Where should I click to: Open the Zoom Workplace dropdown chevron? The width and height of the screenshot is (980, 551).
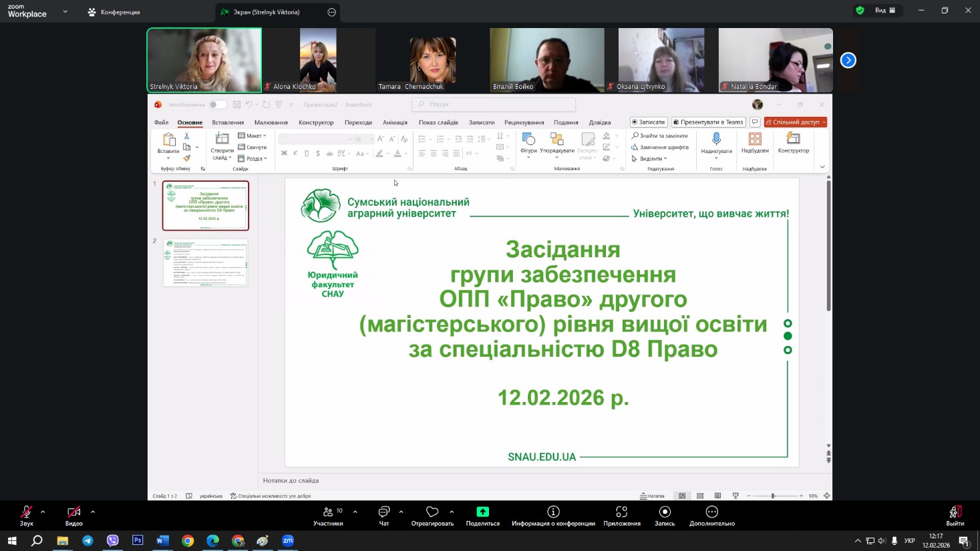tap(65, 12)
